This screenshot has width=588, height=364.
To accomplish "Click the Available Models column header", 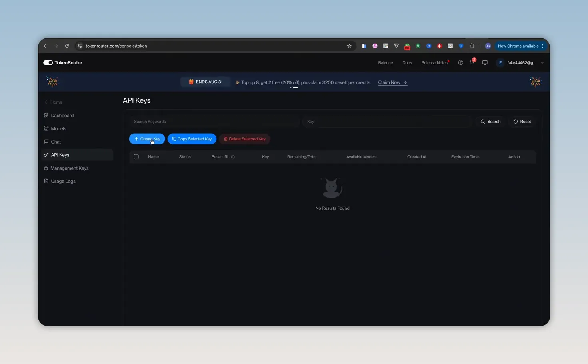I will pyautogui.click(x=361, y=157).
